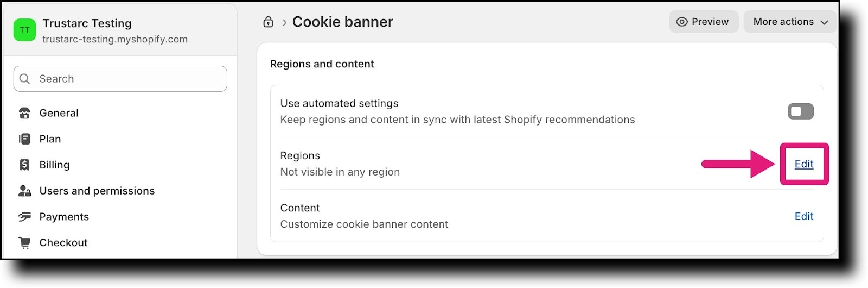Focus the Search input field
This screenshot has width=868, height=288.
point(120,79)
